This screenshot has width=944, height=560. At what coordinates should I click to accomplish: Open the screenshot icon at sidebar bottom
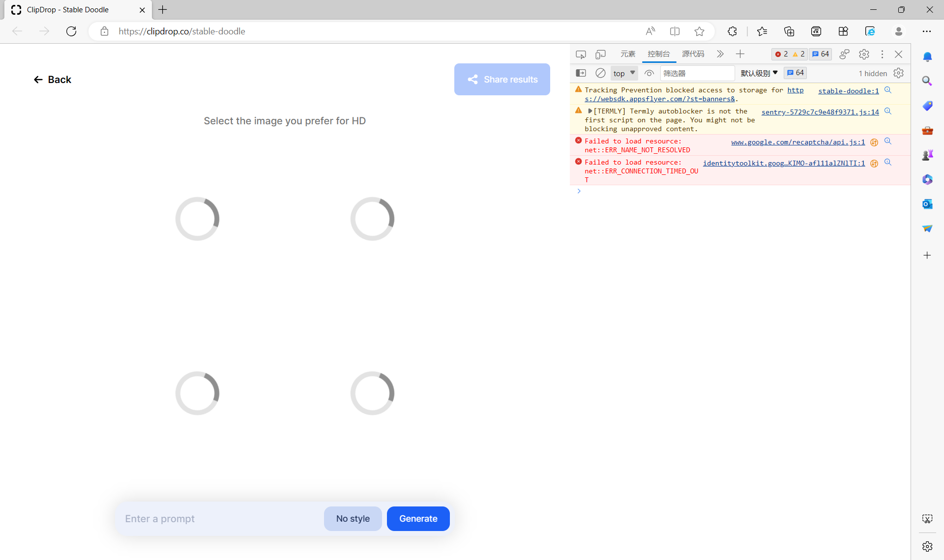927,519
